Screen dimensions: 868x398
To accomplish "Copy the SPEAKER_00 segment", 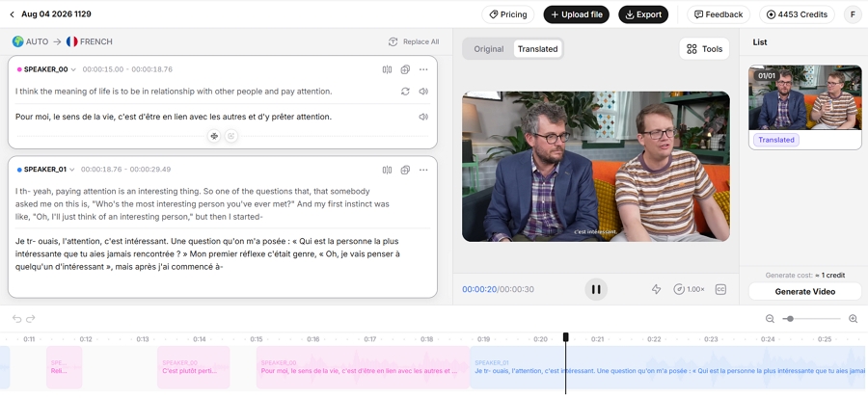I will tap(405, 69).
